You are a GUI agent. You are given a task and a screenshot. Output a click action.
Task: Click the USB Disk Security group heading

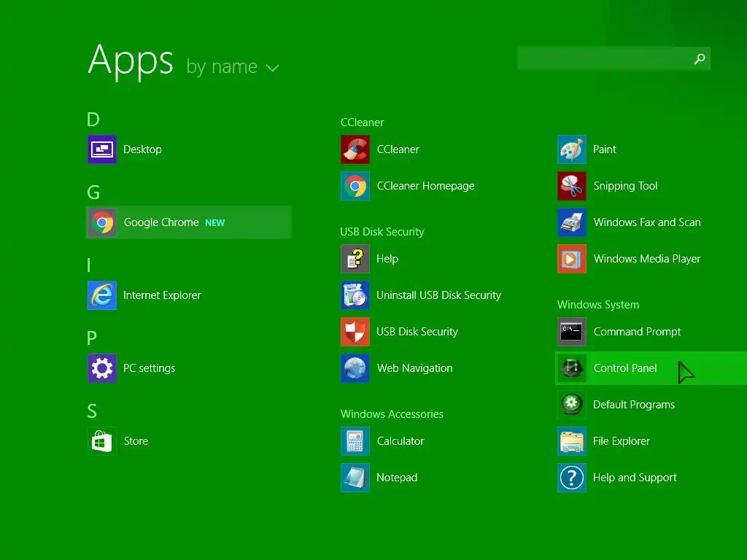click(x=382, y=232)
